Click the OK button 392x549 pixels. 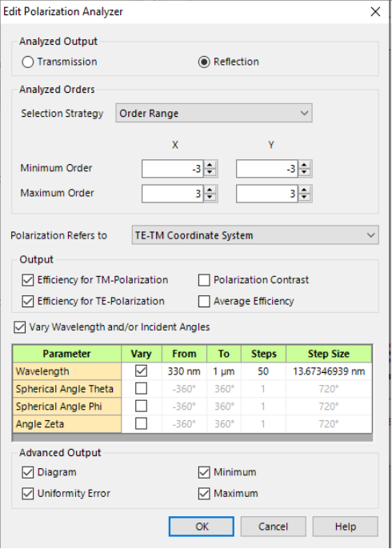coord(202,527)
